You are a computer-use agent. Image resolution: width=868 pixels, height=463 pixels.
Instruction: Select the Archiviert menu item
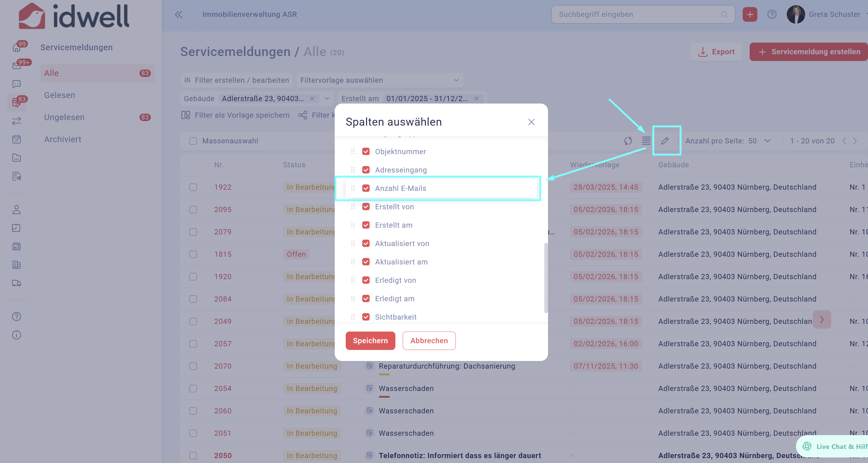tap(63, 139)
